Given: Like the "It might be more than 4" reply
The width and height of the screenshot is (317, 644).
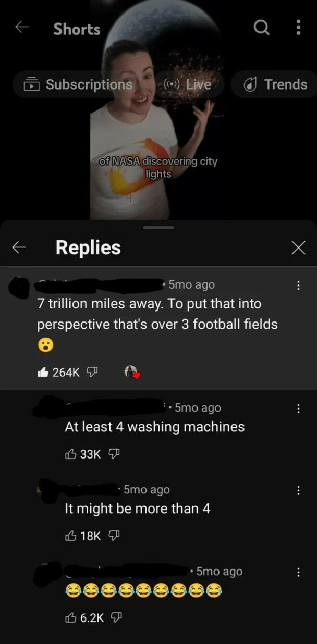Looking at the screenshot, I should click(70, 536).
